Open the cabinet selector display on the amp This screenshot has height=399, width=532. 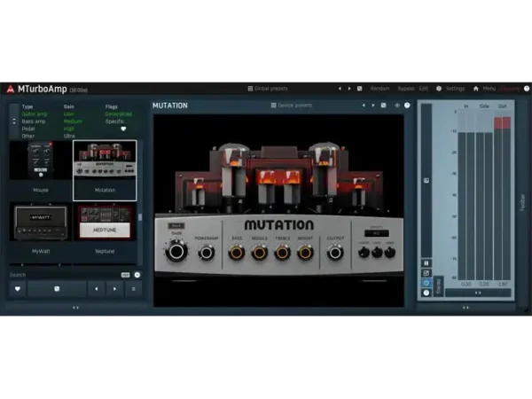click(377, 233)
